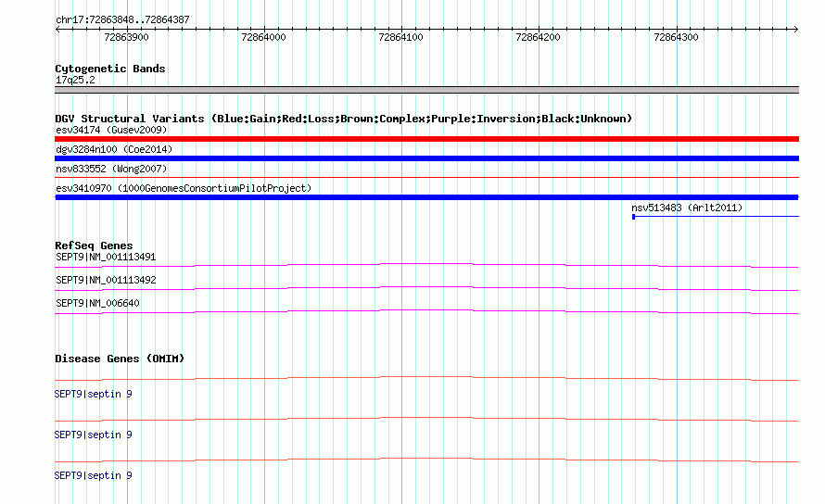Select the RefSeq Genes track title
This screenshot has width=825, height=504.
95,246
